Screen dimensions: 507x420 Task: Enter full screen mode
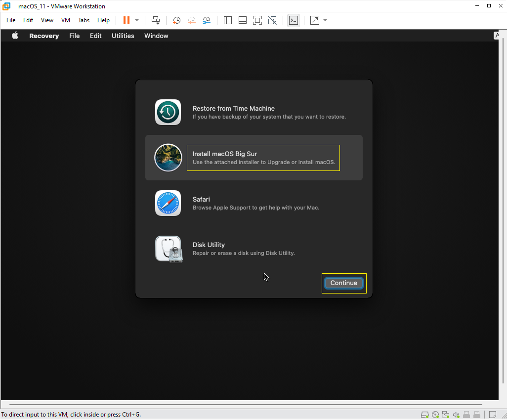click(x=257, y=20)
